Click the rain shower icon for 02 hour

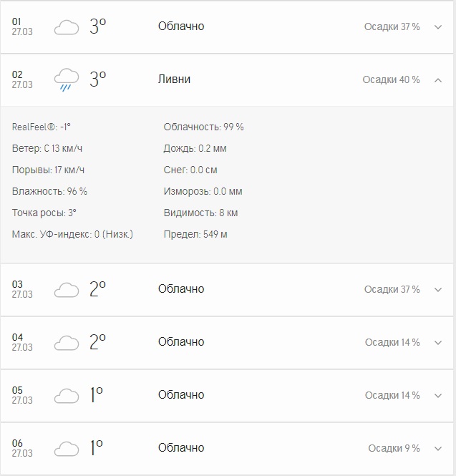(x=67, y=80)
